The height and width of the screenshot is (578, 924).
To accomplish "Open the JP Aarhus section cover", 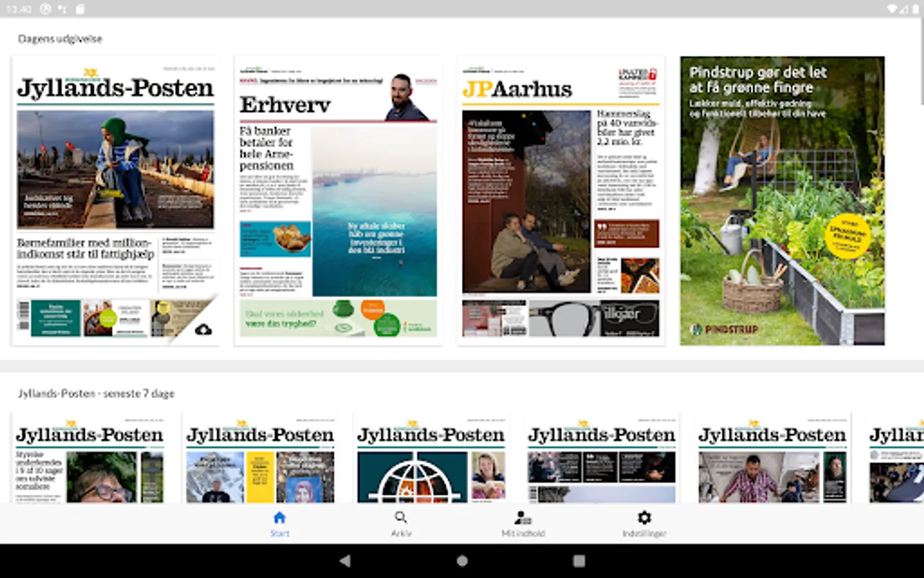I will (561, 201).
